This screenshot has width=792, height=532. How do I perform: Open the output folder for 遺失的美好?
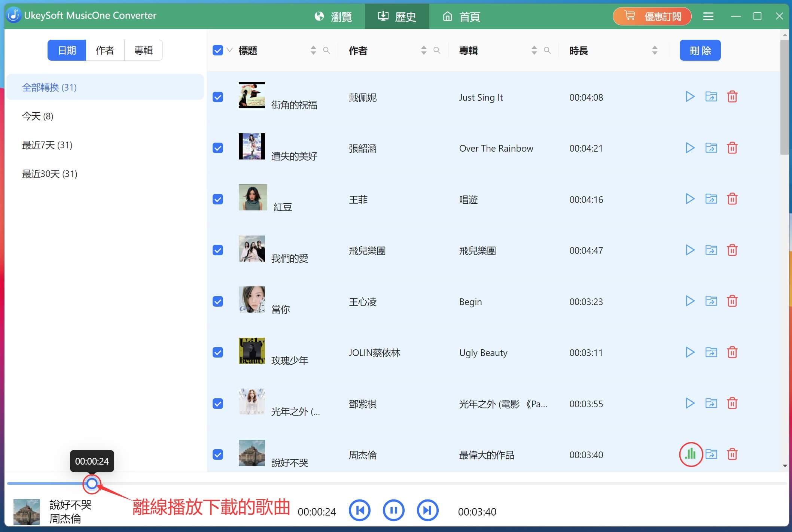[711, 148]
